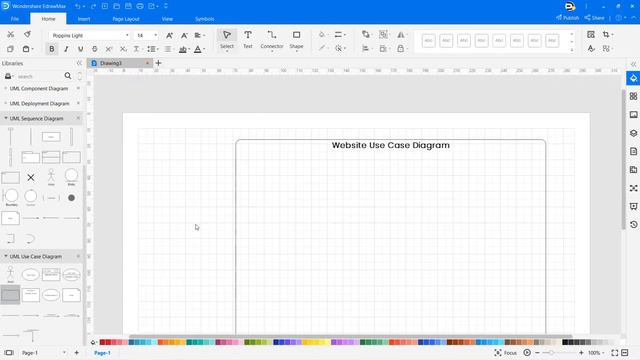Click the filled black circle shape in Sequence library
Viewport: 640px width, 360px height.
click(x=71, y=198)
